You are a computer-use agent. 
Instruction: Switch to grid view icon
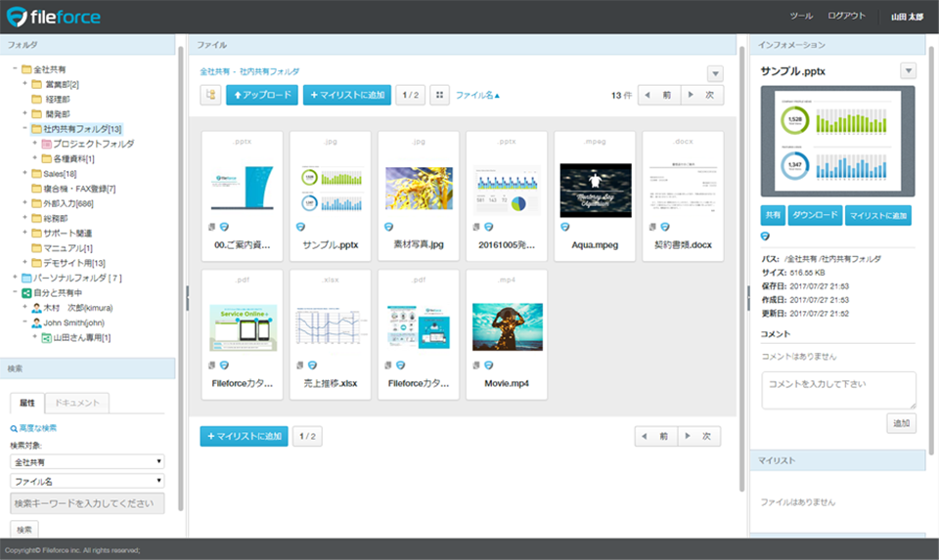coord(439,95)
